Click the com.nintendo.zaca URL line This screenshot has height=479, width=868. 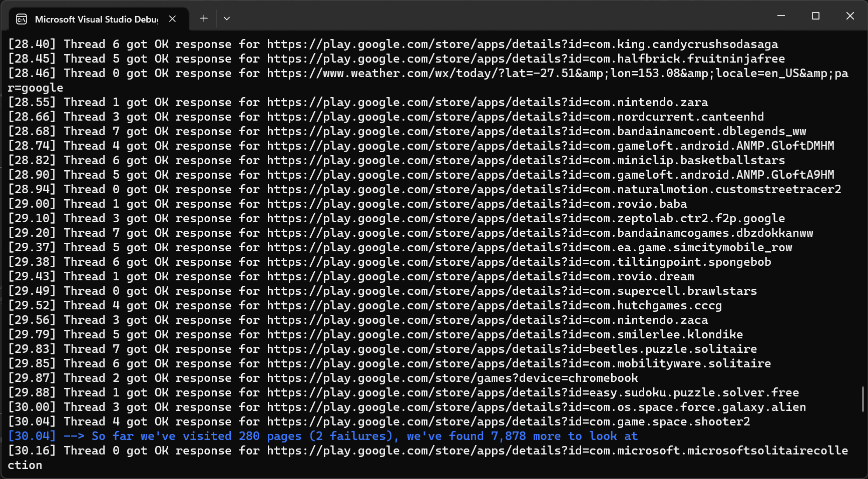coord(358,320)
